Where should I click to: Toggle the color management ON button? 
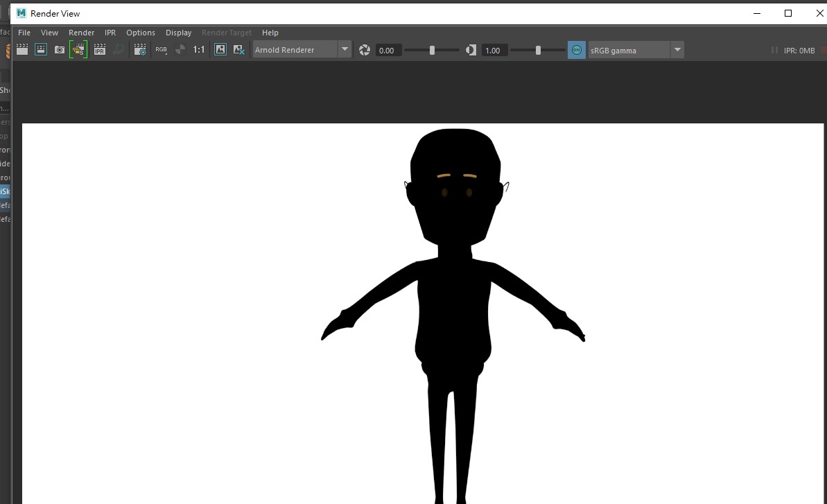coord(576,50)
